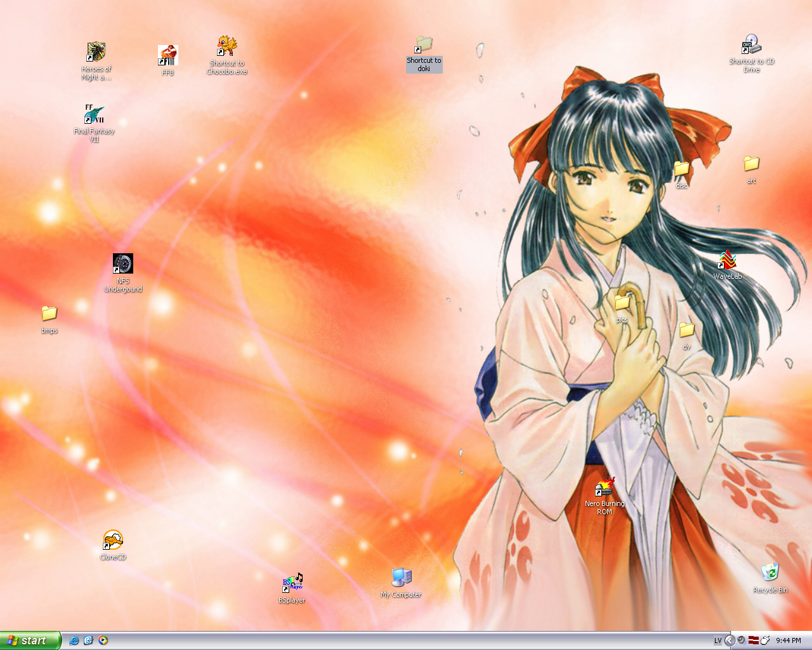Launch Outlook Express from Quick Launch

(x=88, y=640)
